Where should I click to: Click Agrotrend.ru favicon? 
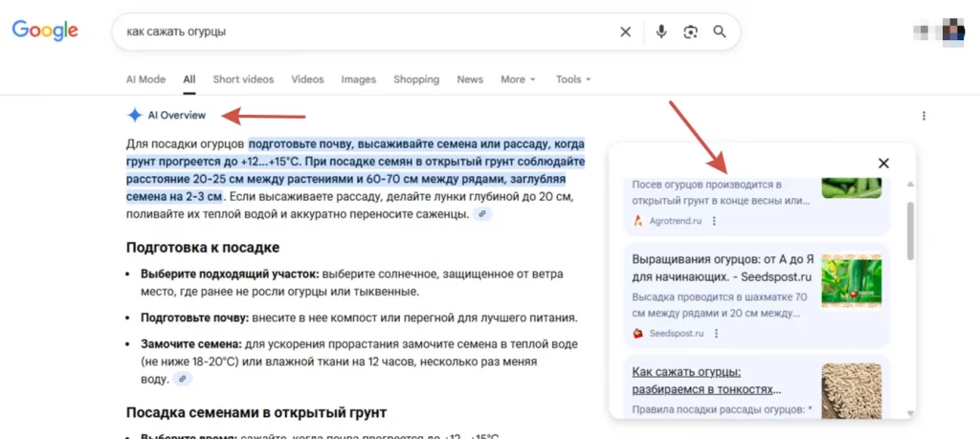point(638,221)
